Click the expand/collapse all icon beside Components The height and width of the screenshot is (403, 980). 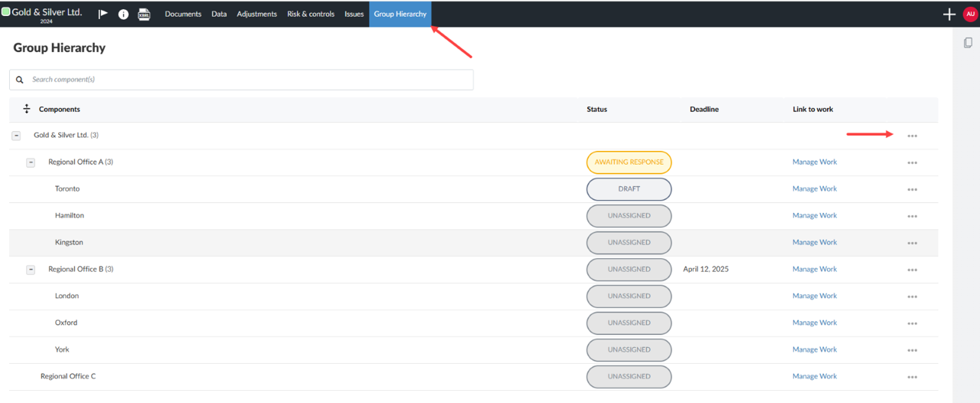tap(27, 109)
